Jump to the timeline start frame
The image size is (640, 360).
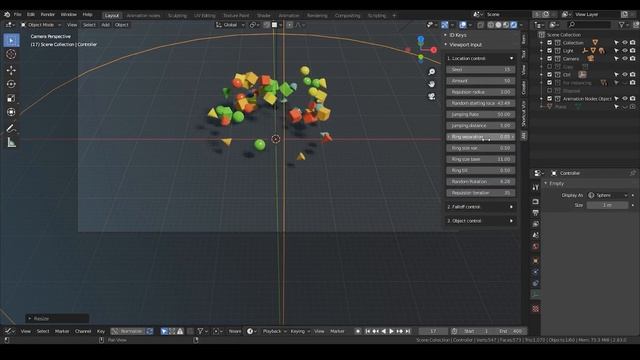(x=368, y=331)
